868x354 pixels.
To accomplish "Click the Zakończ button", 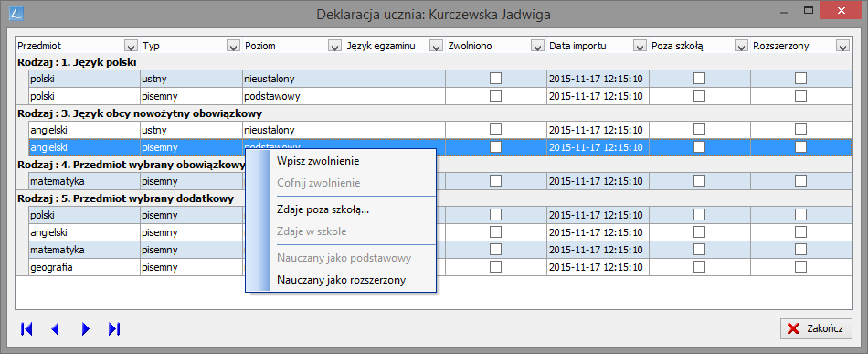I will pos(816,329).
